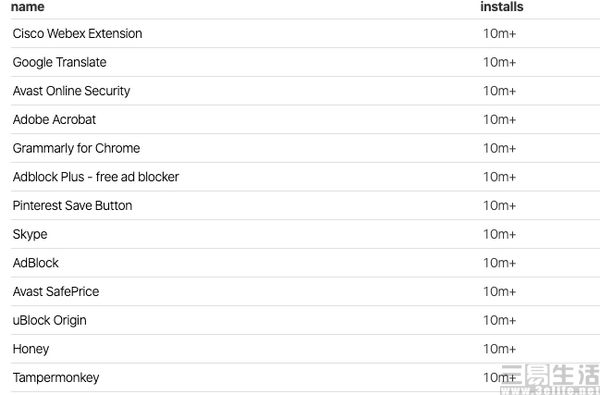This screenshot has width=600, height=395.
Task: Click Avast Online Security name
Action: coord(71,91)
